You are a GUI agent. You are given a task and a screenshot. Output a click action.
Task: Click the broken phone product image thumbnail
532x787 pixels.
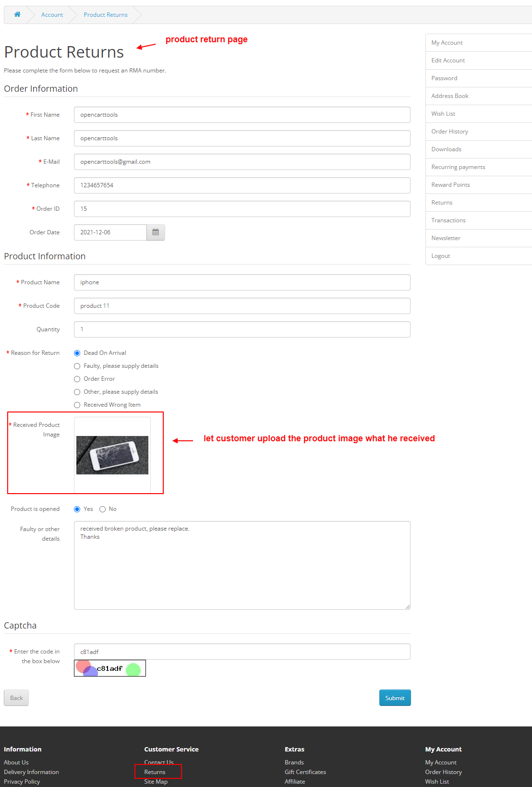click(x=112, y=455)
